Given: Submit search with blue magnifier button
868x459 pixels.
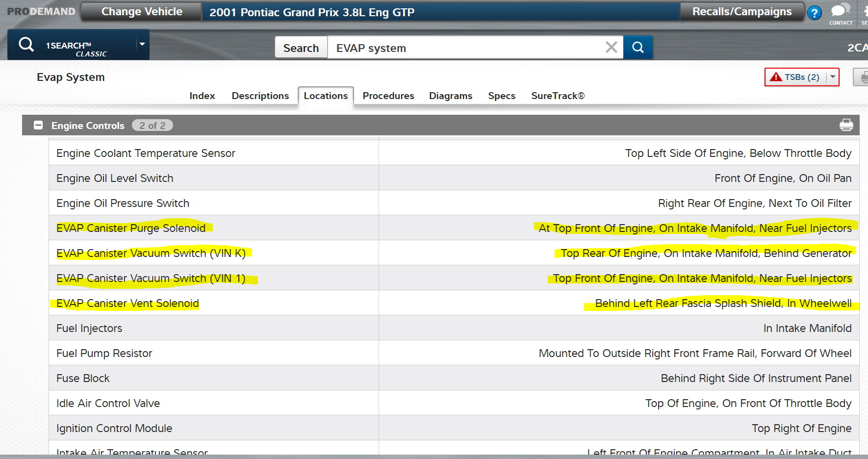Looking at the screenshot, I should (638, 47).
